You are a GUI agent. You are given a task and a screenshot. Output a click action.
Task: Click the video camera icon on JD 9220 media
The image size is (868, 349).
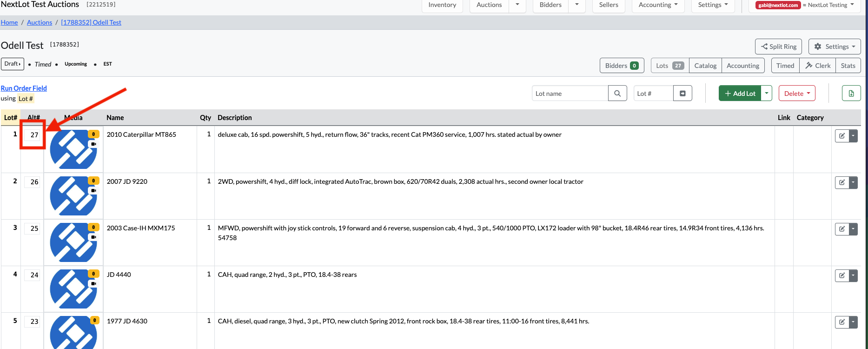[93, 191]
